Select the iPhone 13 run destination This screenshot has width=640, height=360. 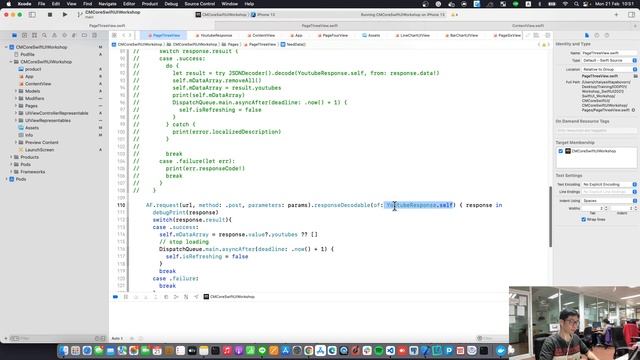pyautogui.click(x=263, y=15)
